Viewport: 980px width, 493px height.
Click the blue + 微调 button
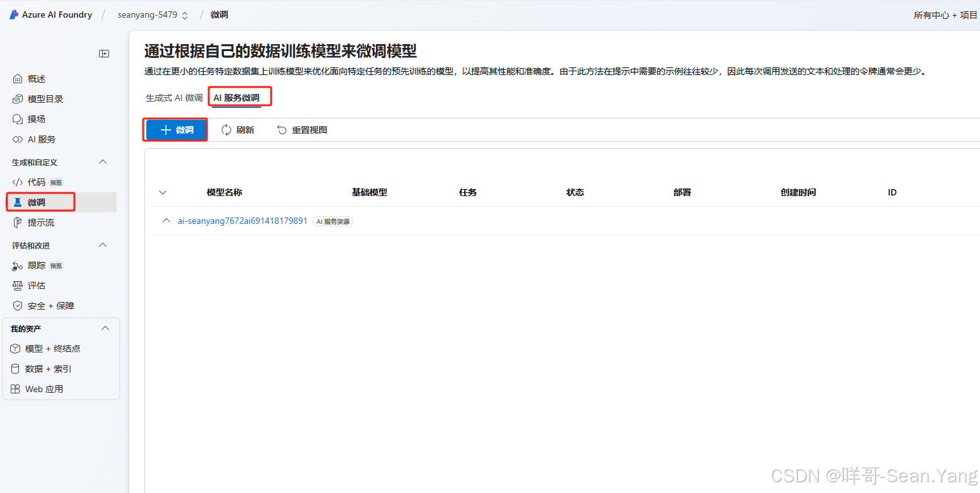pos(176,130)
